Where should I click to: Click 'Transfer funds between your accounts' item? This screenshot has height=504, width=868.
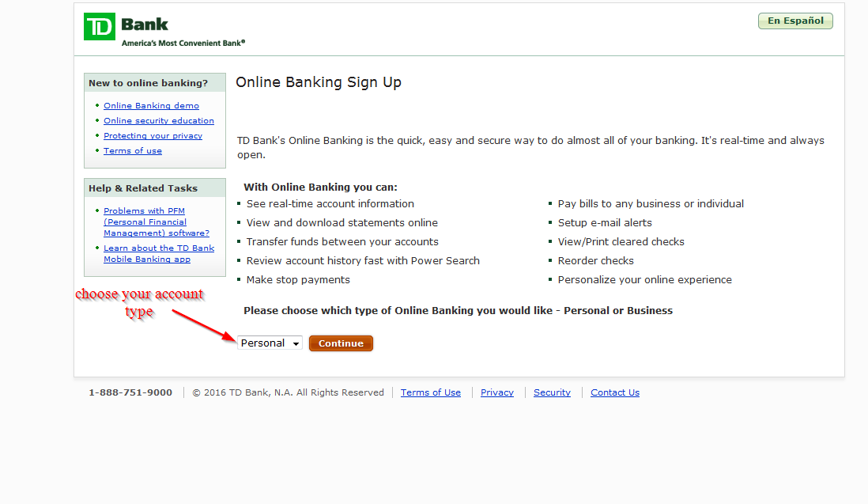pyautogui.click(x=342, y=242)
